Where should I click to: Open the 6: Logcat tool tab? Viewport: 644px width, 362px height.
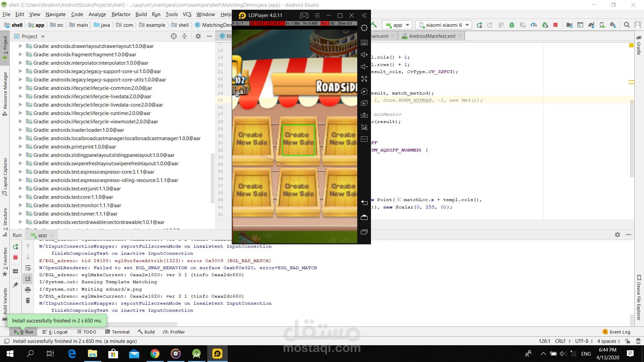[55, 332]
